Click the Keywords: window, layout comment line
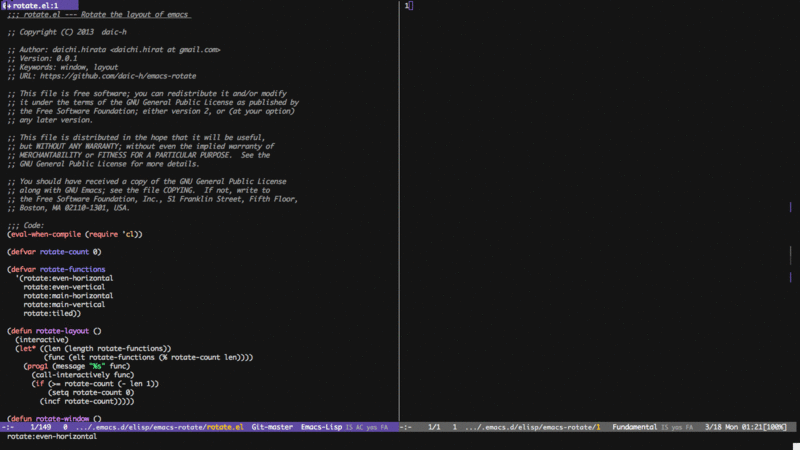The image size is (800, 450). point(63,67)
